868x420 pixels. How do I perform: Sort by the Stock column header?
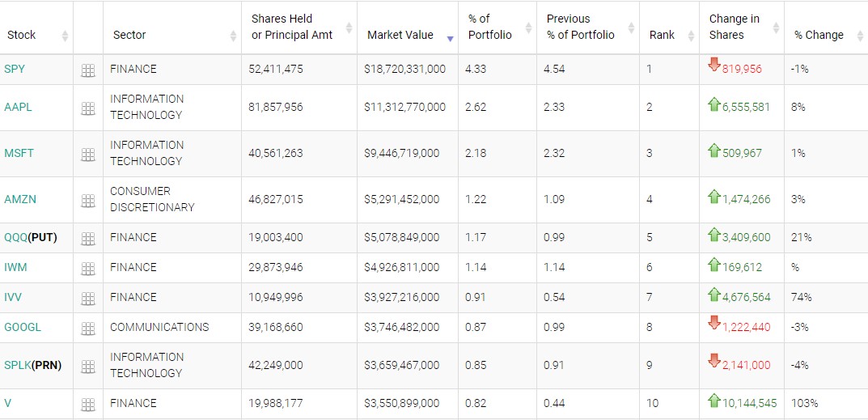[x=22, y=35]
